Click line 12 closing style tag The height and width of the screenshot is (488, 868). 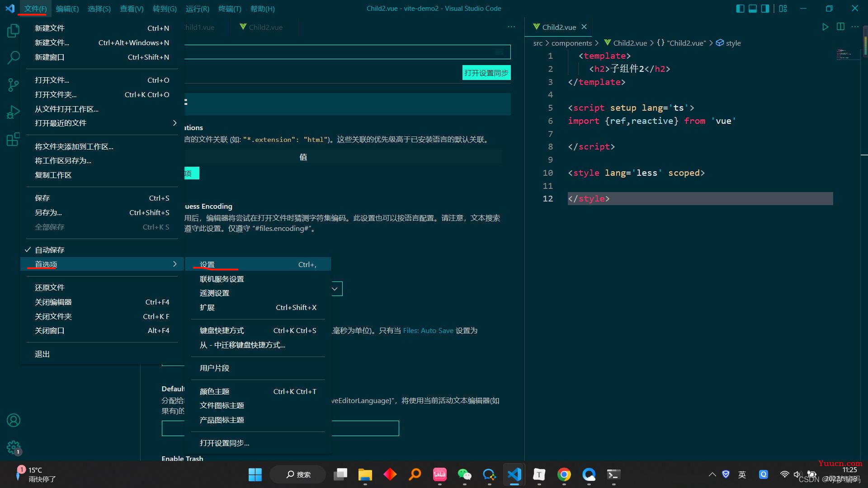[589, 198]
